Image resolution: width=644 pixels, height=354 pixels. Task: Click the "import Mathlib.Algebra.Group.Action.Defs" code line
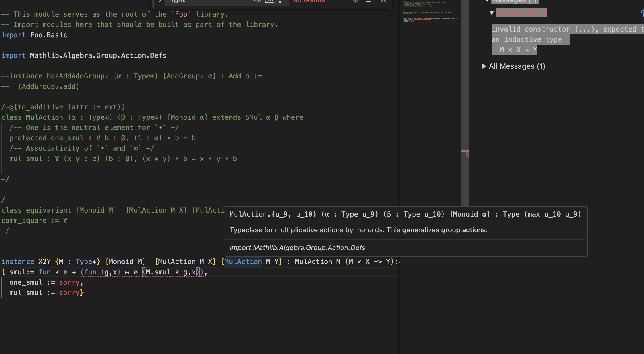pos(84,56)
